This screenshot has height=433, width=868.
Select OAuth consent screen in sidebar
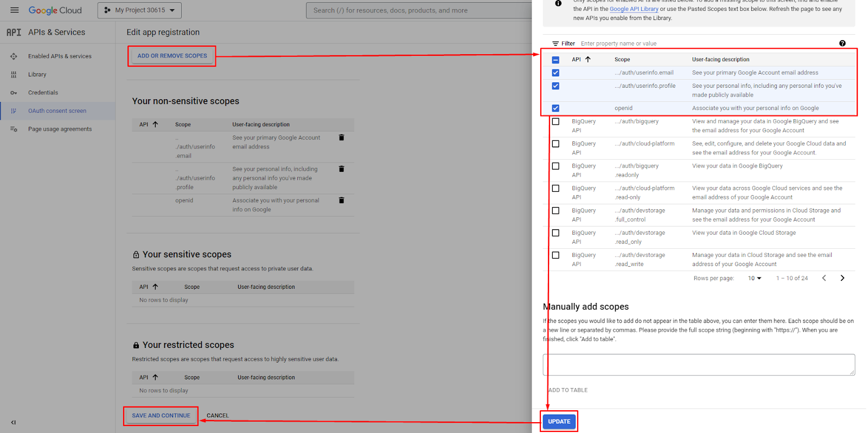click(x=57, y=111)
